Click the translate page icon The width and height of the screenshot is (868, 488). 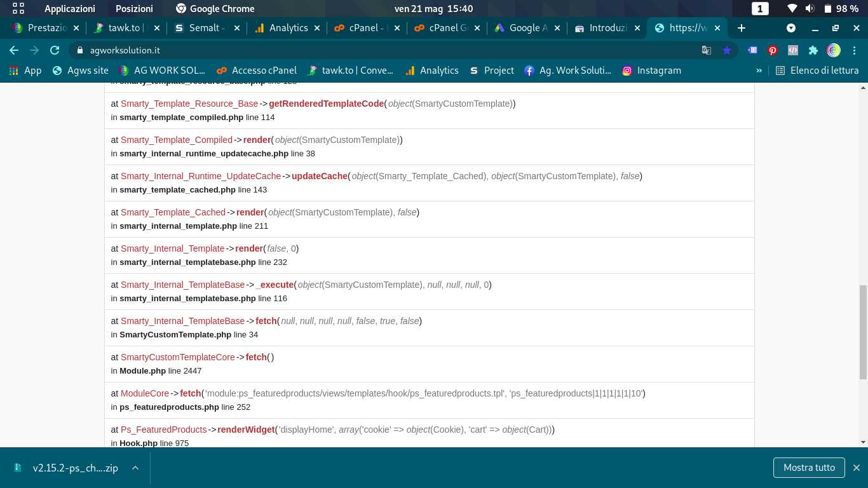(x=707, y=50)
